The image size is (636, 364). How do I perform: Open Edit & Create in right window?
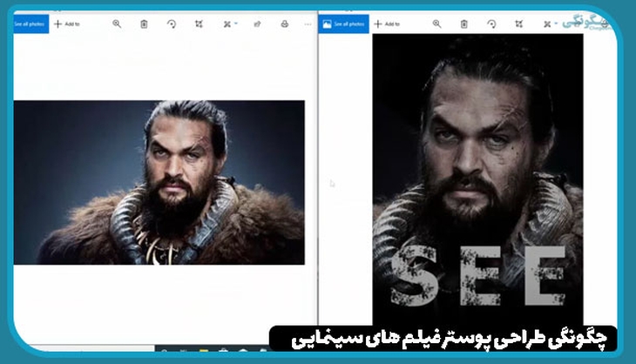547,24
